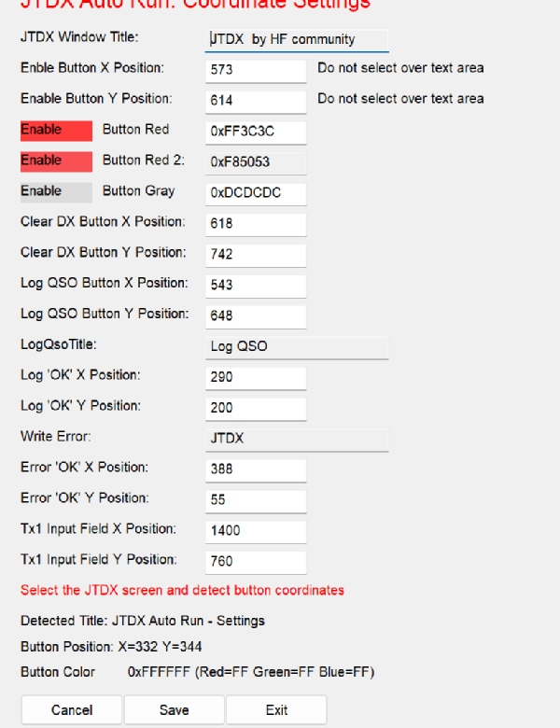Click Enable Button Y Position field
560x728 pixels.
(x=256, y=101)
